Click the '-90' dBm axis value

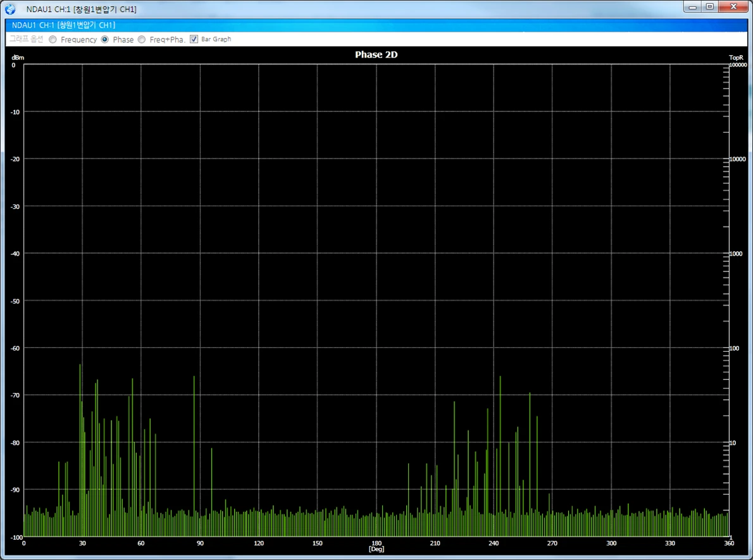tap(15, 490)
